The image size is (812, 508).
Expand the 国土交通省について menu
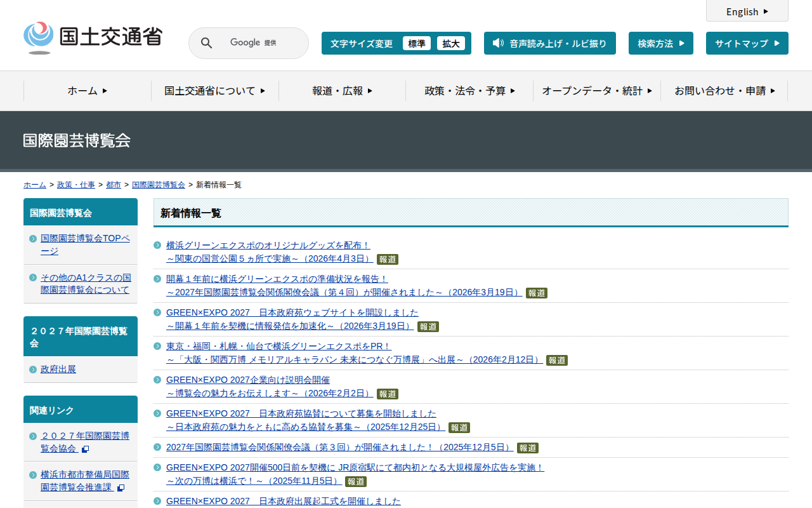coord(214,91)
